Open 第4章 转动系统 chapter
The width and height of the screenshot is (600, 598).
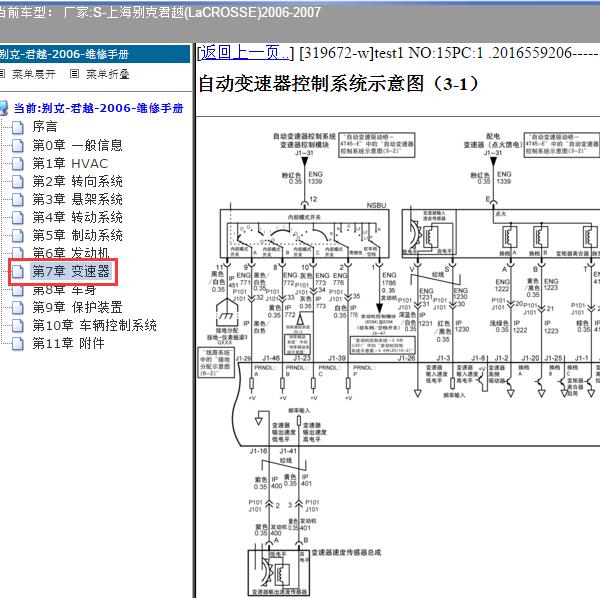coord(77,217)
